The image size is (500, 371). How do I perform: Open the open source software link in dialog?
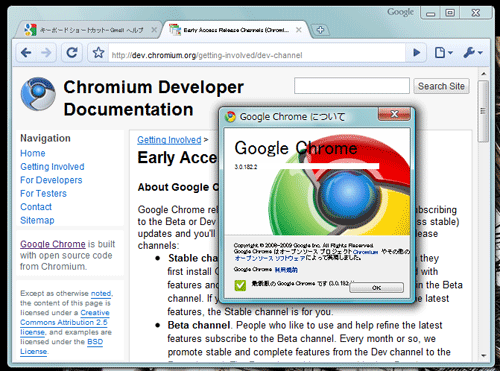270,258
